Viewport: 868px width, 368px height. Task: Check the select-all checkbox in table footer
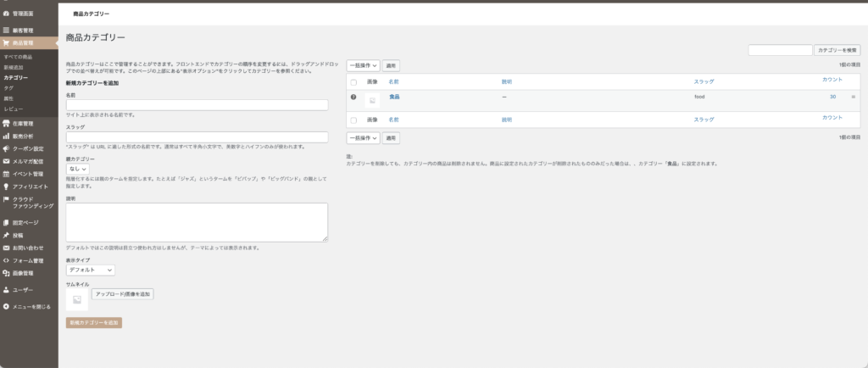[354, 120]
